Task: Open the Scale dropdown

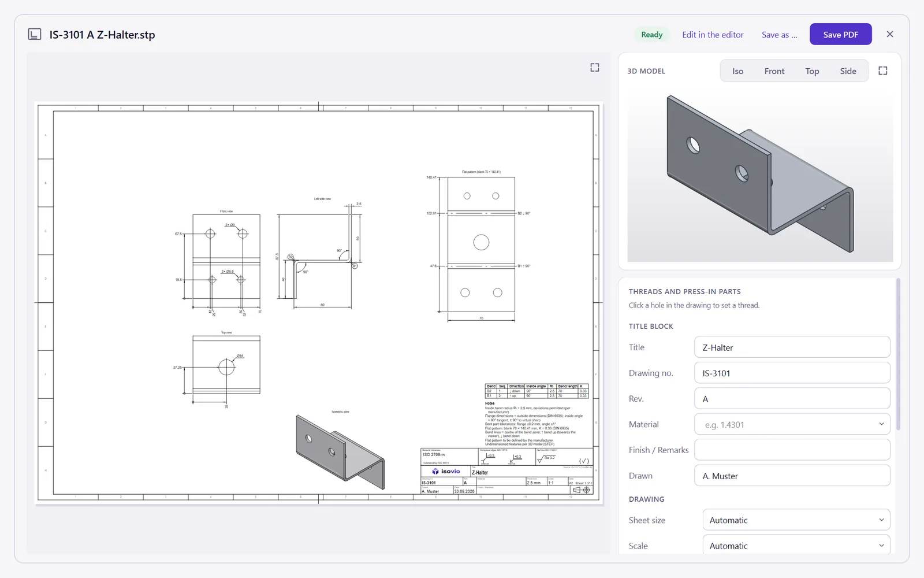Action: coord(796,545)
